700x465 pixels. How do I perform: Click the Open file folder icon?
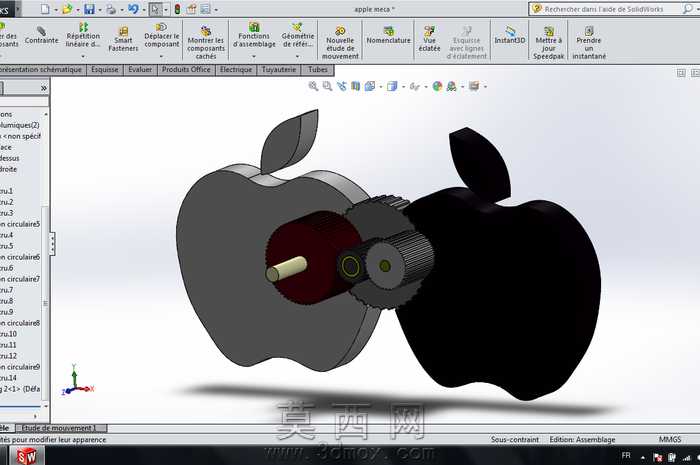[x=67, y=9]
